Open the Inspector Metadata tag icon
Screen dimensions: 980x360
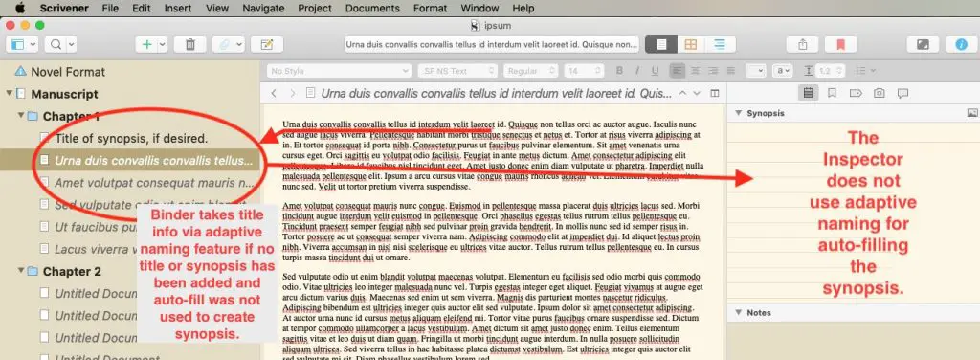pyautogui.click(x=856, y=93)
